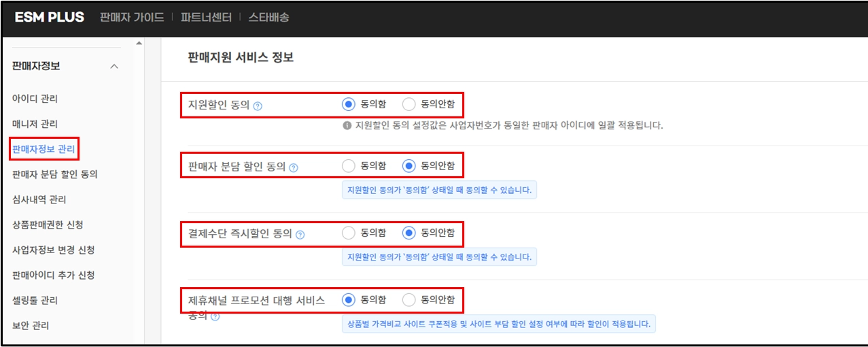868x347 pixels.
Task: Select 동의안함 for 판매자 분담 할인 동의 setting
Action: click(x=409, y=165)
